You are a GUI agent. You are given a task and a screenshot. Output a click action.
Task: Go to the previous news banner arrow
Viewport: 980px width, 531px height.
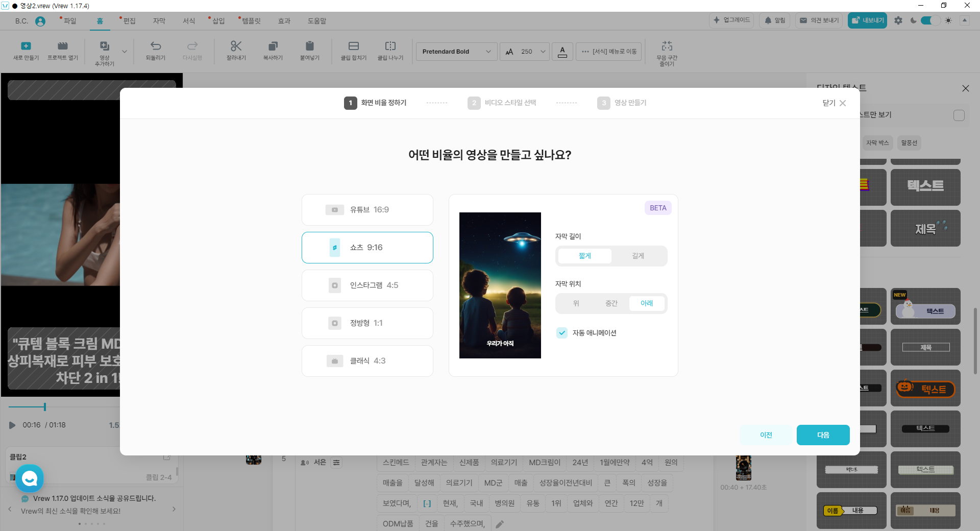point(10,509)
